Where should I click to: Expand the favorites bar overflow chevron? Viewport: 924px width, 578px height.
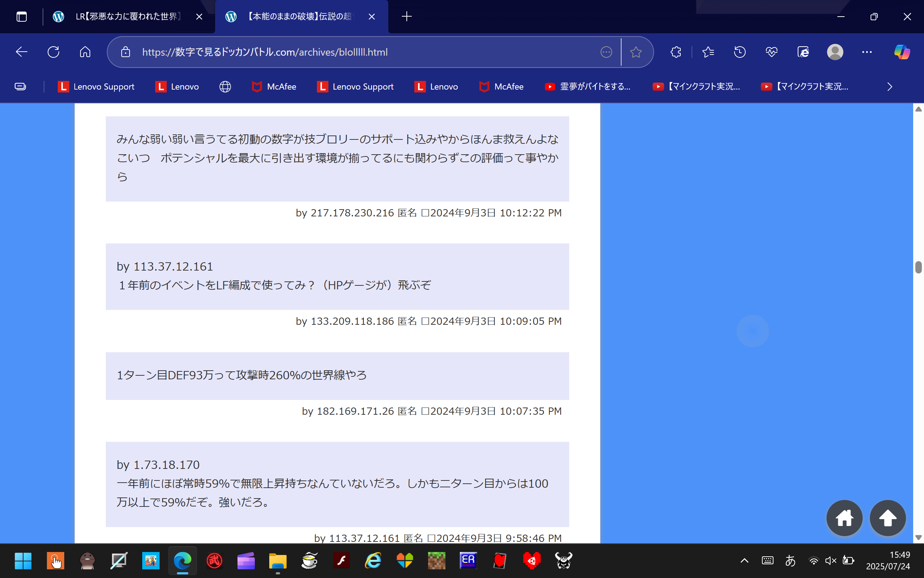tap(890, 87)
